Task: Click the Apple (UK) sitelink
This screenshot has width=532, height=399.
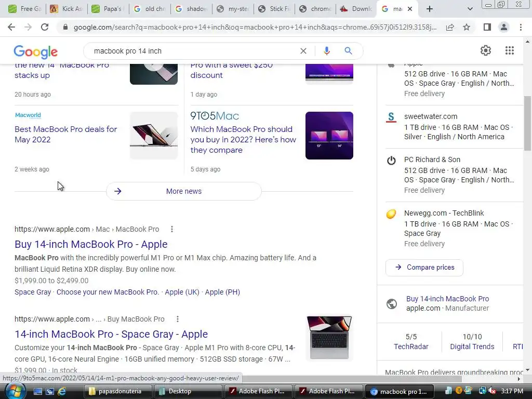Action: 182,292
